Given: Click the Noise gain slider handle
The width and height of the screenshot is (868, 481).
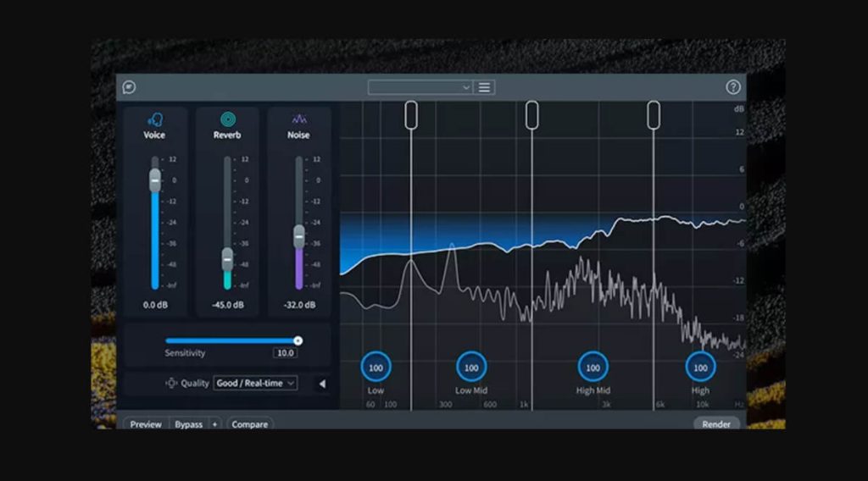Looking at the screenshot, I should pos(299,236).
